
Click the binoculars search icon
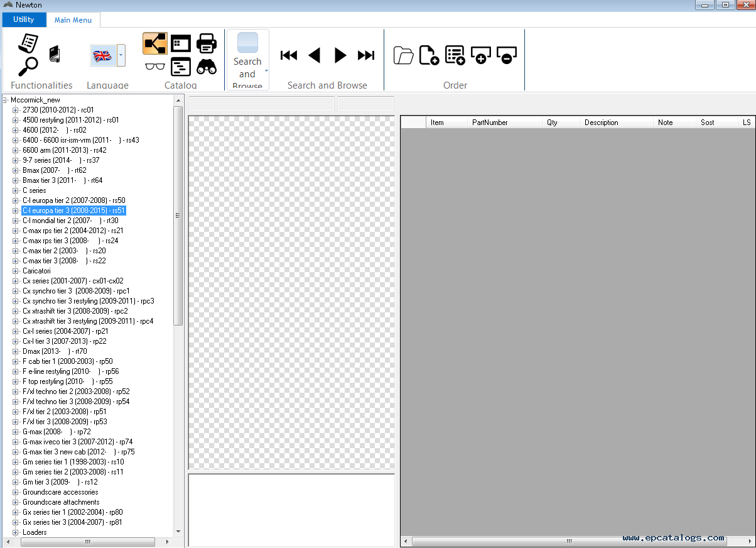207,66
